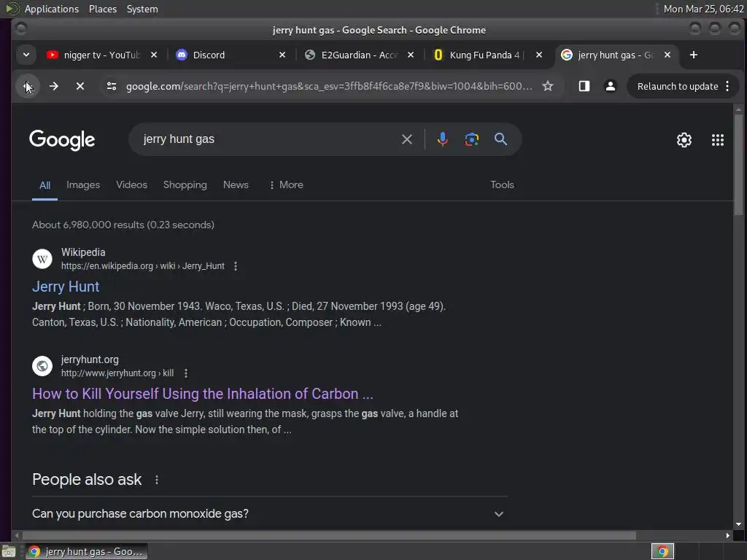Close the E2Guardian tab
The width and height of the screenshot is (747, 560).
point(410,55)
